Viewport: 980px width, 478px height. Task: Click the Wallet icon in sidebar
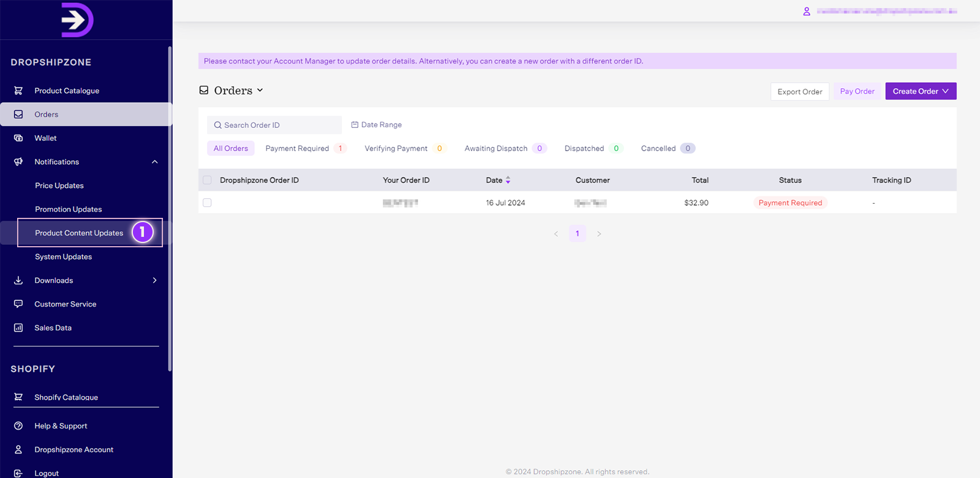(x=18, y=138)
